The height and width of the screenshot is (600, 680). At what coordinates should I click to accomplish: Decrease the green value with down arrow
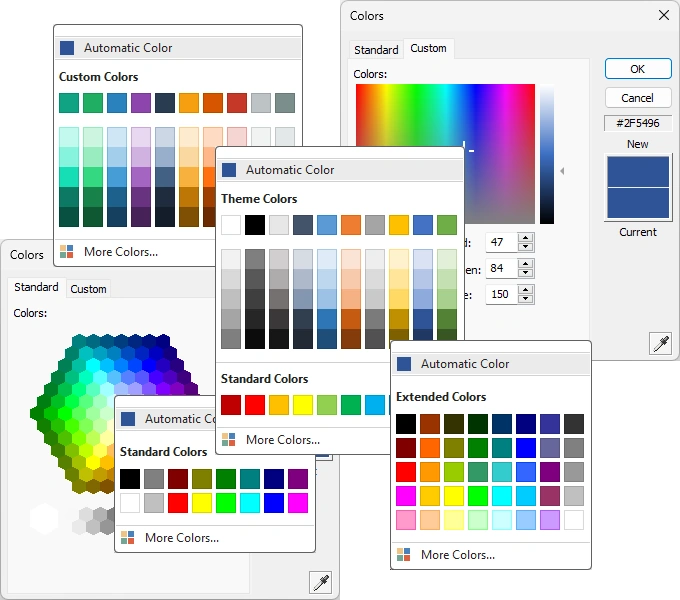[x=526, y=273]
